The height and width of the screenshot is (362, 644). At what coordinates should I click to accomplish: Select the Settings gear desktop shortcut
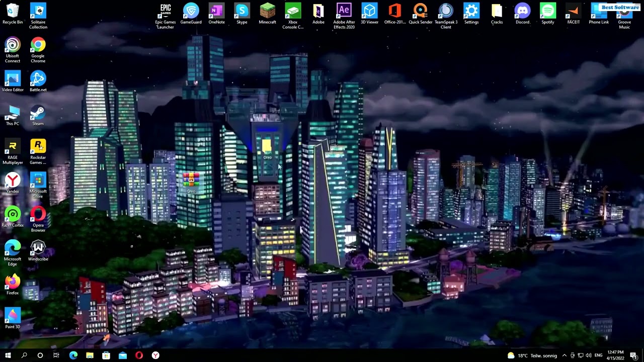point(471,14)
